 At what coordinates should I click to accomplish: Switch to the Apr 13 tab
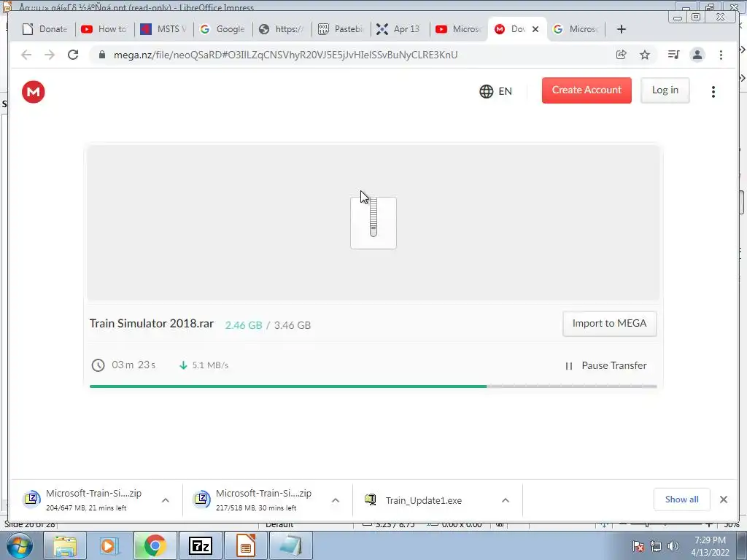400,29
